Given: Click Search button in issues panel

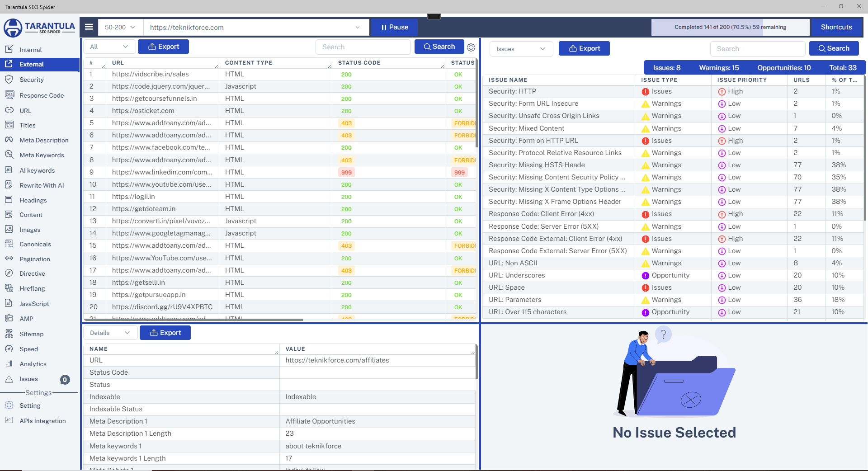Looking at the screenshot, I should tap(834, 48).
